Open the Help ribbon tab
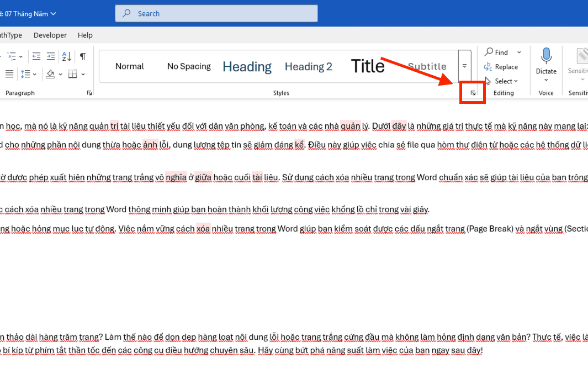Viewport: 588px width, 384px height. point(85,35)
